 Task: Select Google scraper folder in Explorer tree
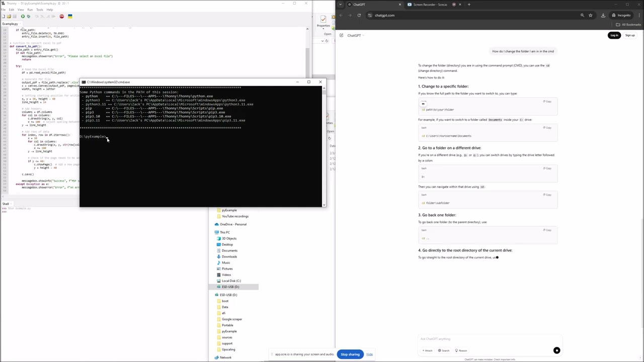229,319
